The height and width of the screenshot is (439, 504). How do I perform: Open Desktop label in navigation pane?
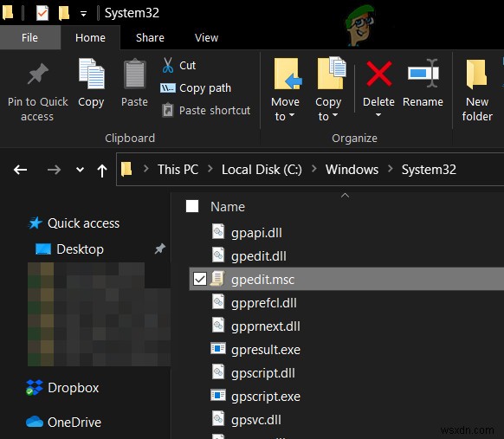pyautogui.click(x=80, y=249)
